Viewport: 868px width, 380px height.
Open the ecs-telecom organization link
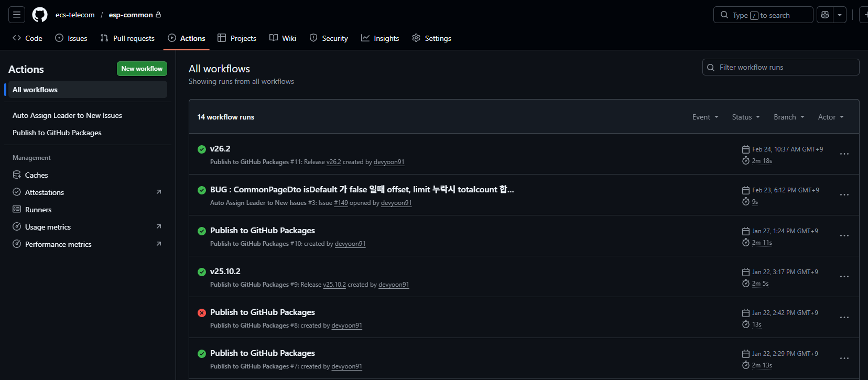75,15
